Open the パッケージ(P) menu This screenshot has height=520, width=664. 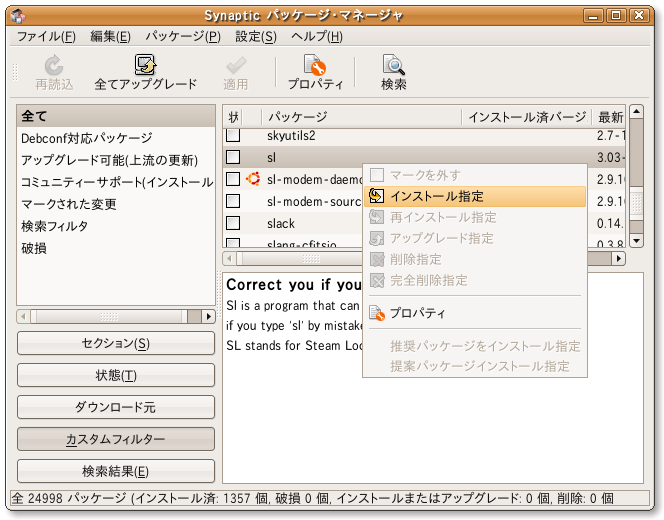(x=183, y=37)
